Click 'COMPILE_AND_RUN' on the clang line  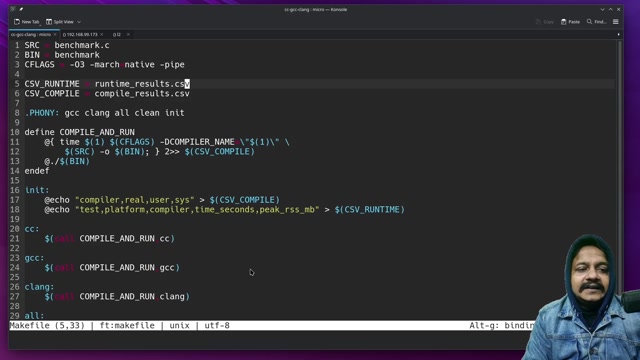click(x=117, y=297)
